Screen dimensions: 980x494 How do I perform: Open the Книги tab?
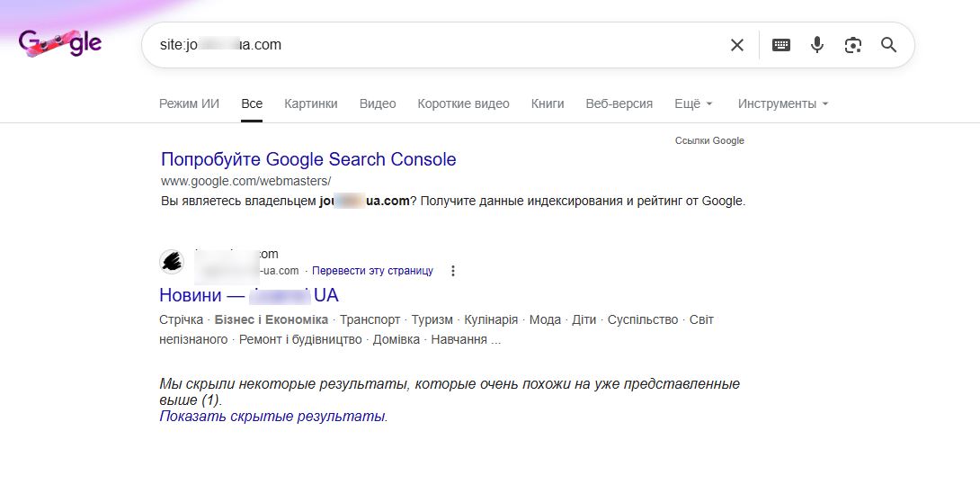(x=548, y=103)
